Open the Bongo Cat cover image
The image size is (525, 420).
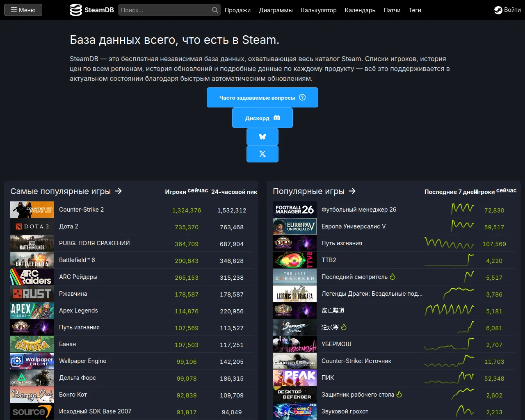(32, 395)
